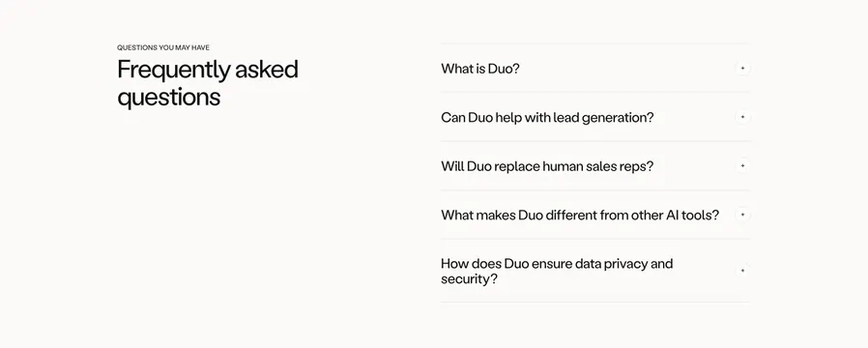Reveal answer for 'How does Duo ensure data privacy'

pos(595,271)
